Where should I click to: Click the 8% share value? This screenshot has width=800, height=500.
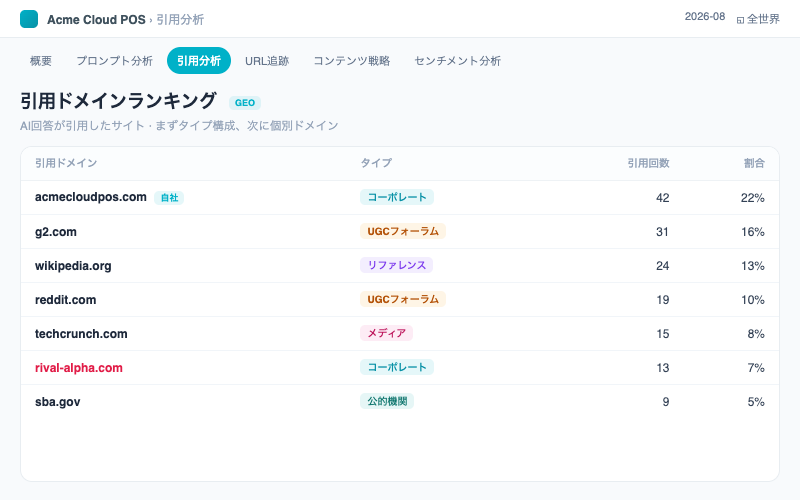tap(756, 334)
